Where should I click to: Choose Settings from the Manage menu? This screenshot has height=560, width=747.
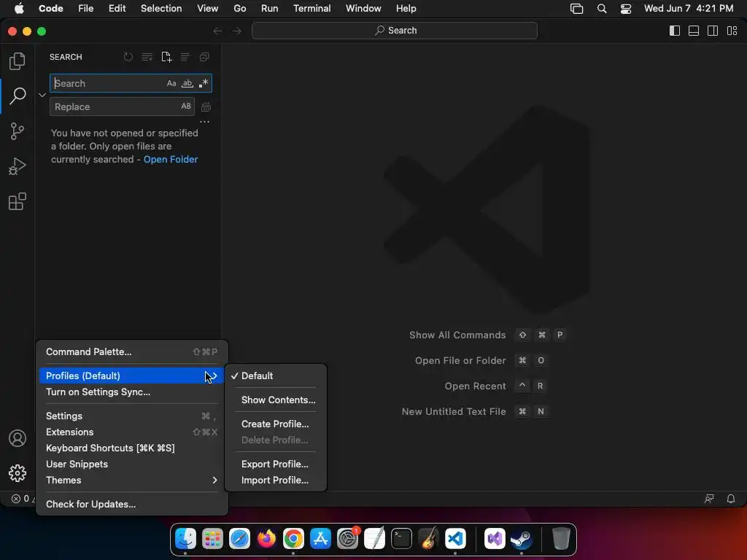[131, 416]
